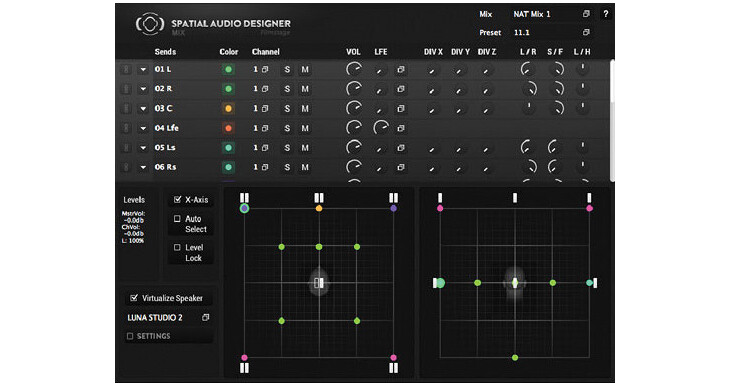This screenshot has width=731, height=384.
Task: Click the S / F column header
Action: pos(555,52)
